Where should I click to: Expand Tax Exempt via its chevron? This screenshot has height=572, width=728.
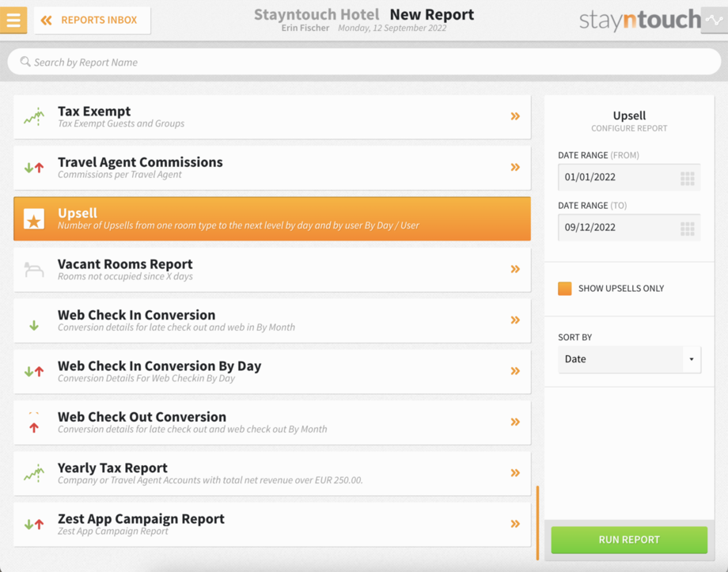point(515,116)
